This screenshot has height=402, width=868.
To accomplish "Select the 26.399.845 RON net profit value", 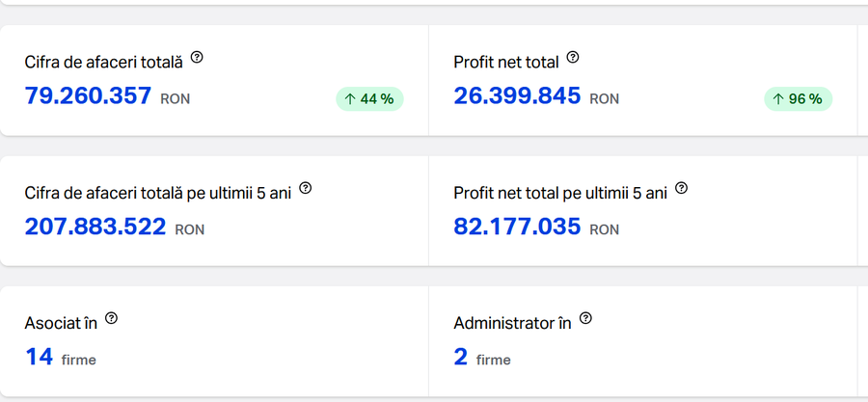I will tap(517, 96).
